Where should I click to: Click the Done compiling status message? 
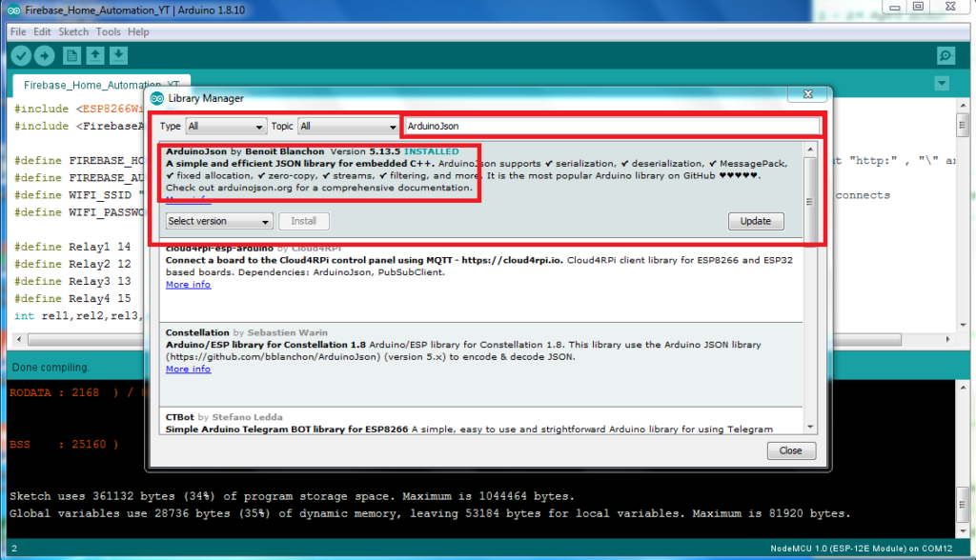[51, 367]
